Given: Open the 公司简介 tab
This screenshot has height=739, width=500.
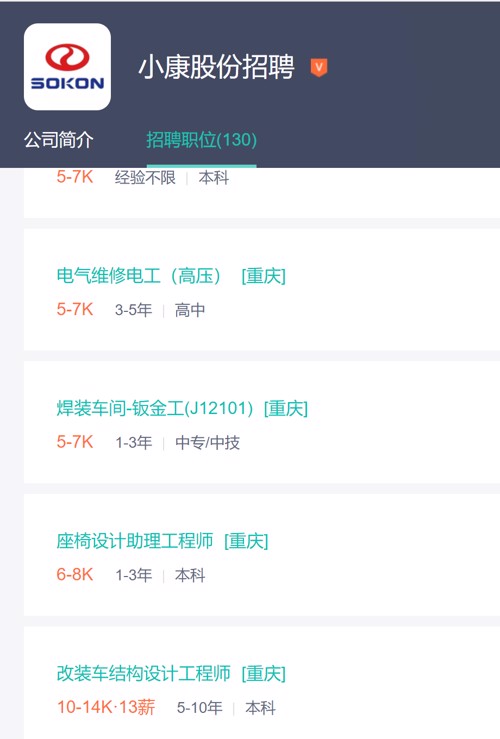Looking at the screenshot, I should point(58,140).
